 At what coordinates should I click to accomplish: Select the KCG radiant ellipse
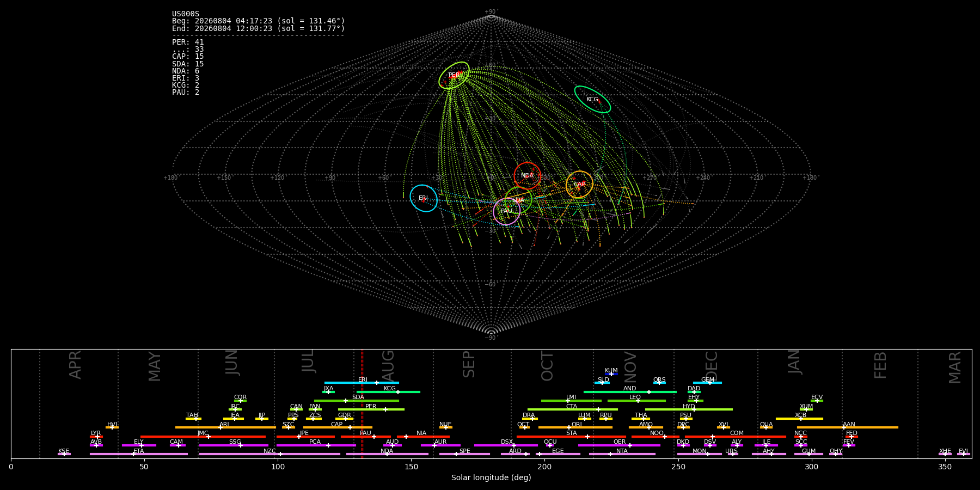coord(592,99)
